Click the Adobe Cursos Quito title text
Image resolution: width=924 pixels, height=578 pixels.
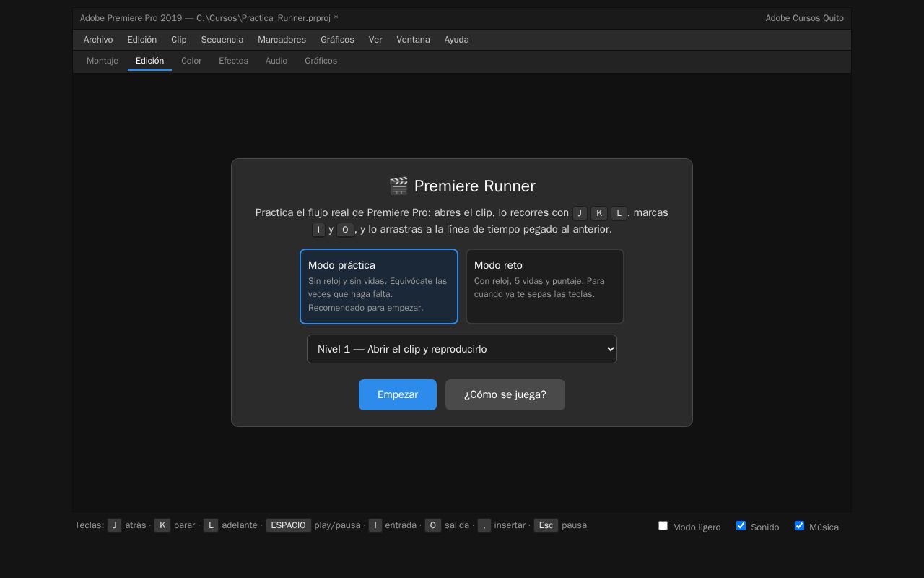click(x=804, y=18)
